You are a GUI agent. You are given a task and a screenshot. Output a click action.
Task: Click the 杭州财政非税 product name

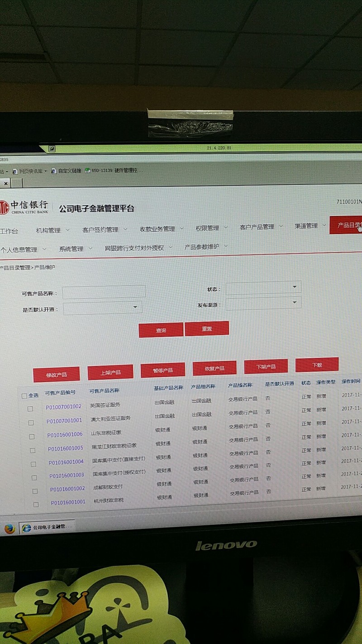(109, 500)
